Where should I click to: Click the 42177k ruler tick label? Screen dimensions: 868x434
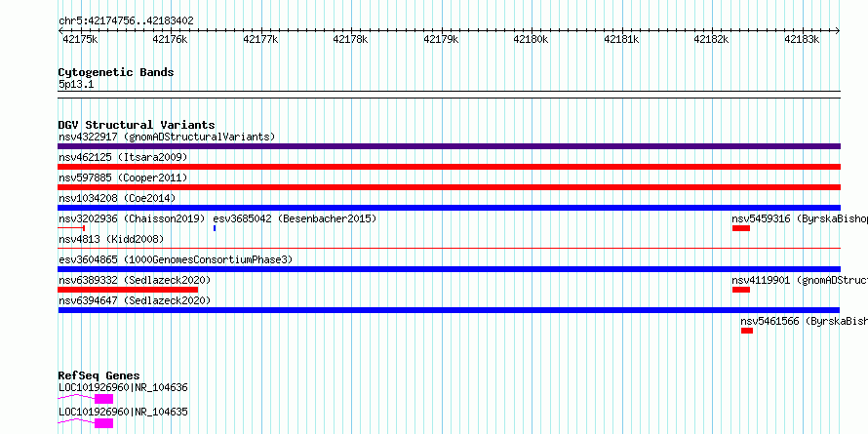coord(260,39)
